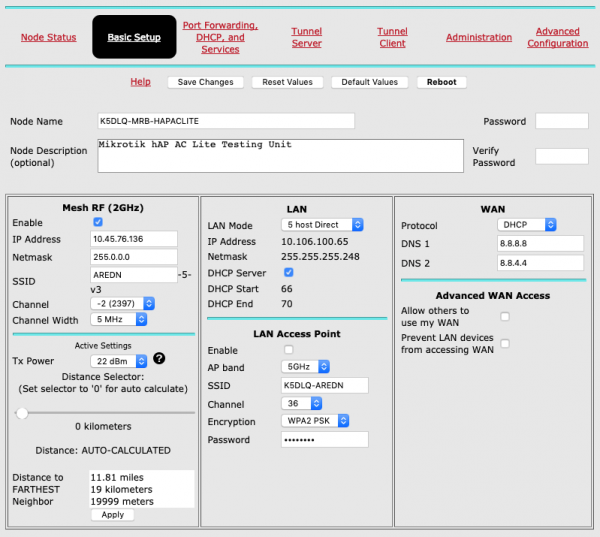Click the Mesh RF IP Address field
This screenshot has height=537, width=600.
(x=134, y=239)
